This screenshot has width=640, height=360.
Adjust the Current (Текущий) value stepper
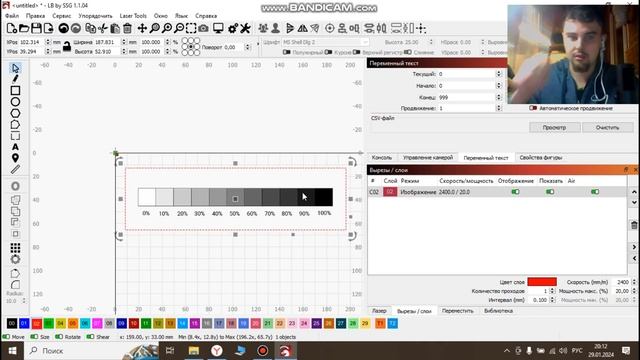(x=498, y=74)
